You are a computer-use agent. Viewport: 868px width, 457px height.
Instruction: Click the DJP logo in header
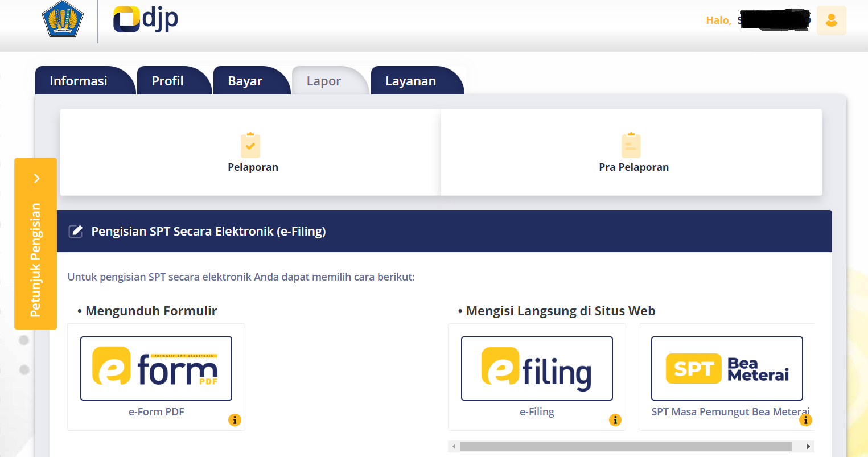146,19
